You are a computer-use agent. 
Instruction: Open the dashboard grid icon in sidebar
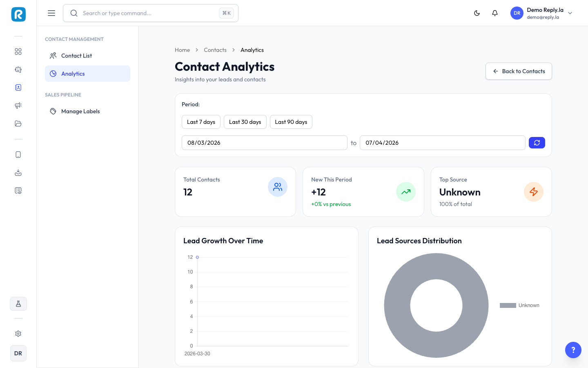(18, 52)
